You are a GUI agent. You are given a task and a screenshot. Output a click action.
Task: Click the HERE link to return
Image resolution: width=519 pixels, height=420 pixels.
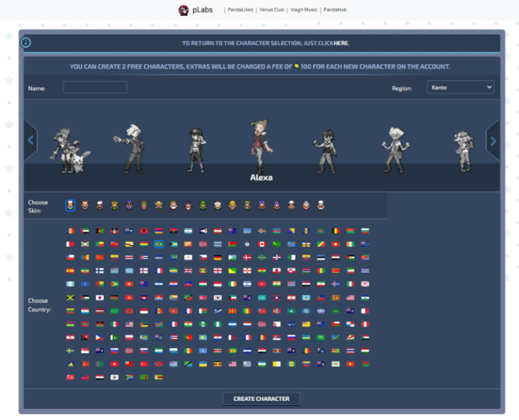341,43
